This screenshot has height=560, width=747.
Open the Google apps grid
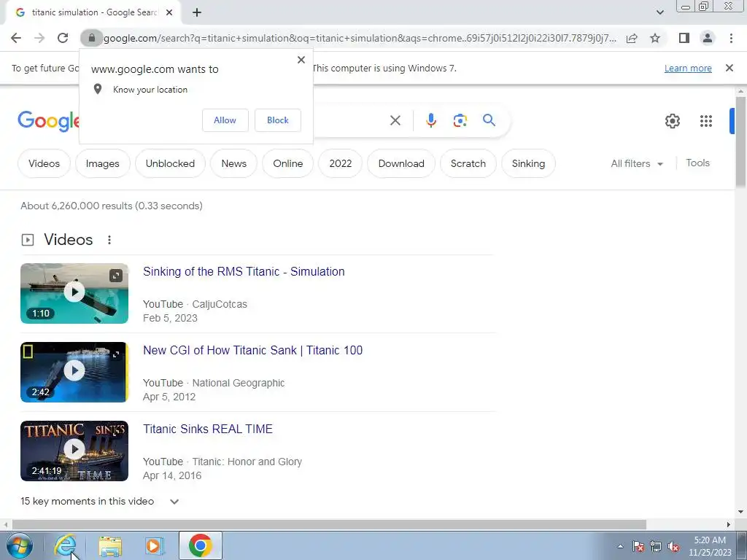tap(706, 121)
